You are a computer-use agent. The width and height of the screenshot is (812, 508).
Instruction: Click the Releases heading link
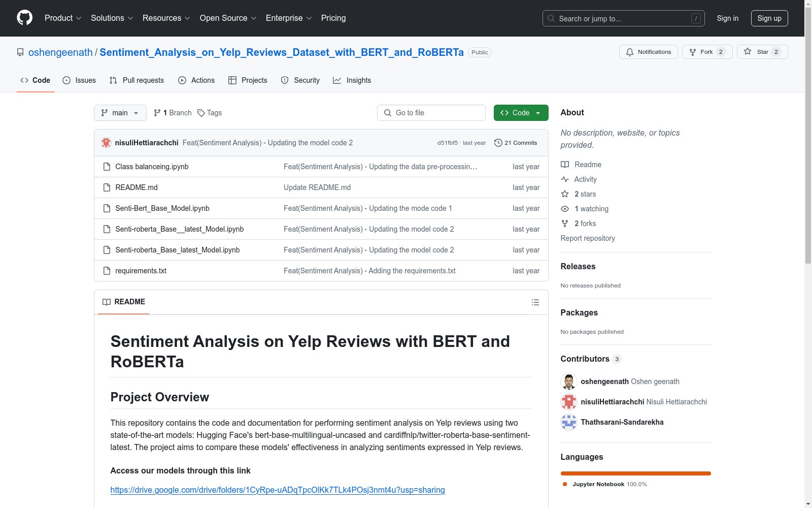[x=578, y=266]
